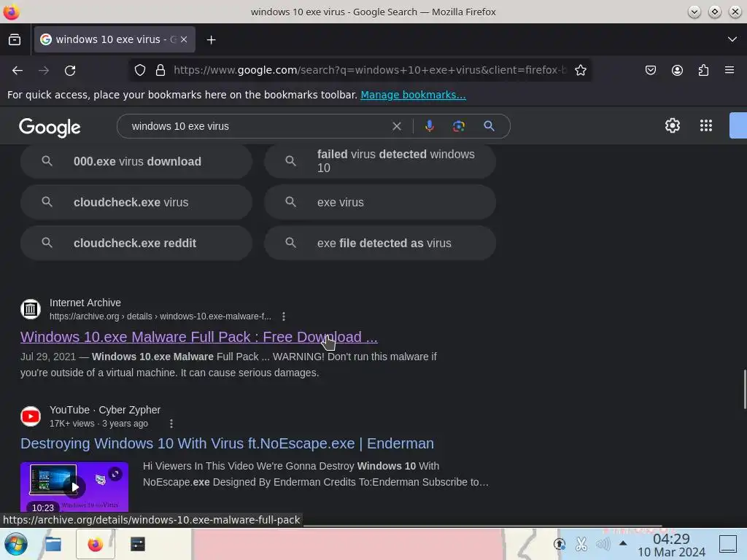Screen dimensions: 747x560
Task: Click 'Internet Archive' site name text
Action: click(85, 303)
